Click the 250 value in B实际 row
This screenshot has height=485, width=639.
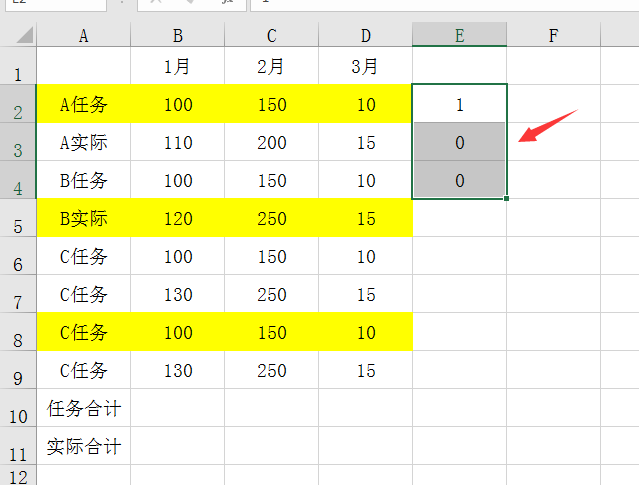coord(272,218)
